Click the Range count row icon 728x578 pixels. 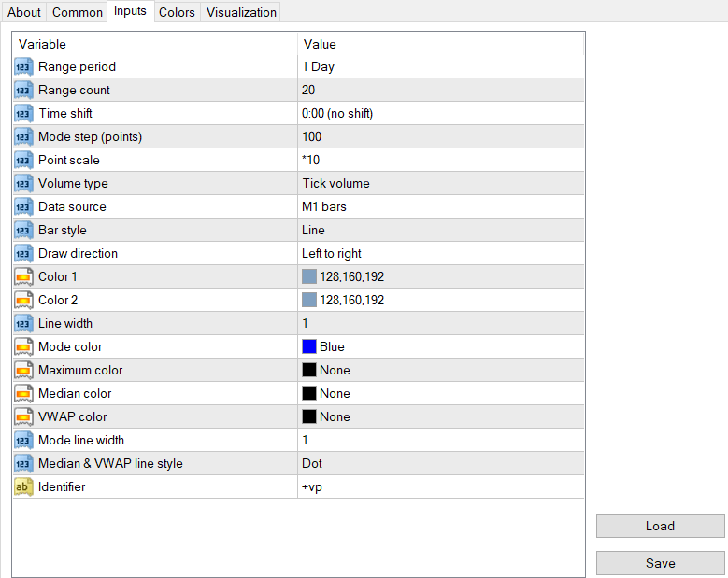(23, 90)
